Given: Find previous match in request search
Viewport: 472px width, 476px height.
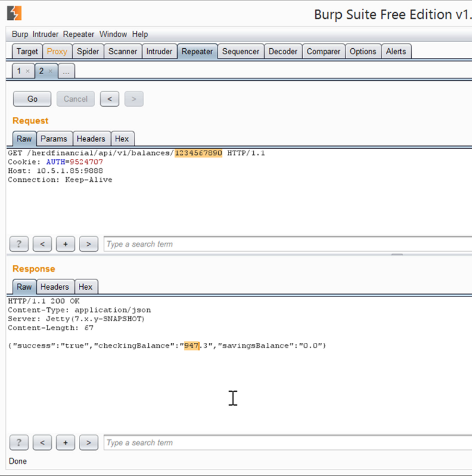Looking at the screenshot, I should (42, 244).
